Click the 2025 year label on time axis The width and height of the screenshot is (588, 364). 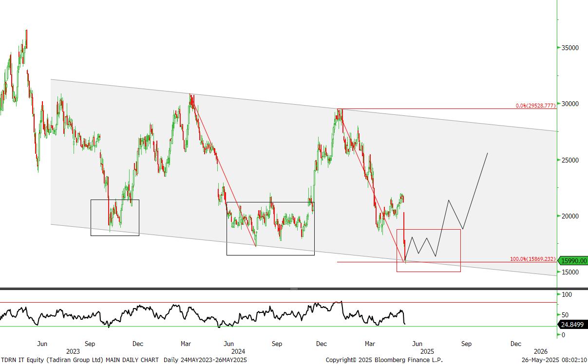click(427, 351)
